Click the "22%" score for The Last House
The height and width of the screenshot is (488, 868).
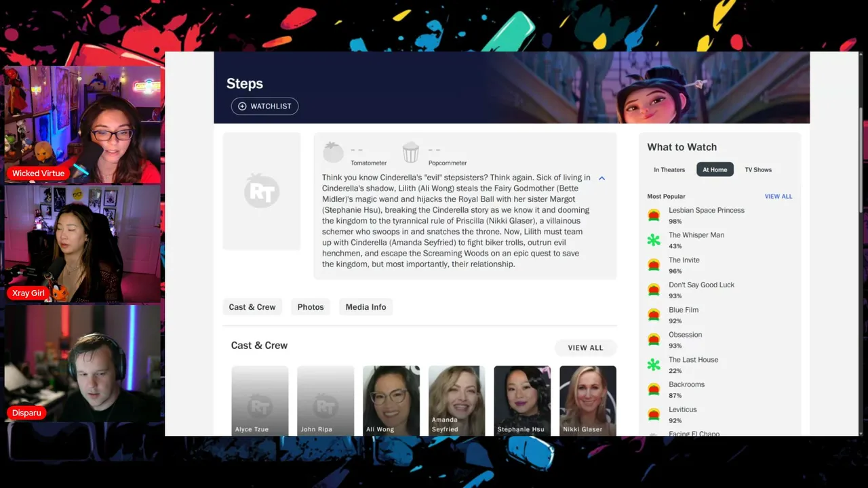point(675,371)
